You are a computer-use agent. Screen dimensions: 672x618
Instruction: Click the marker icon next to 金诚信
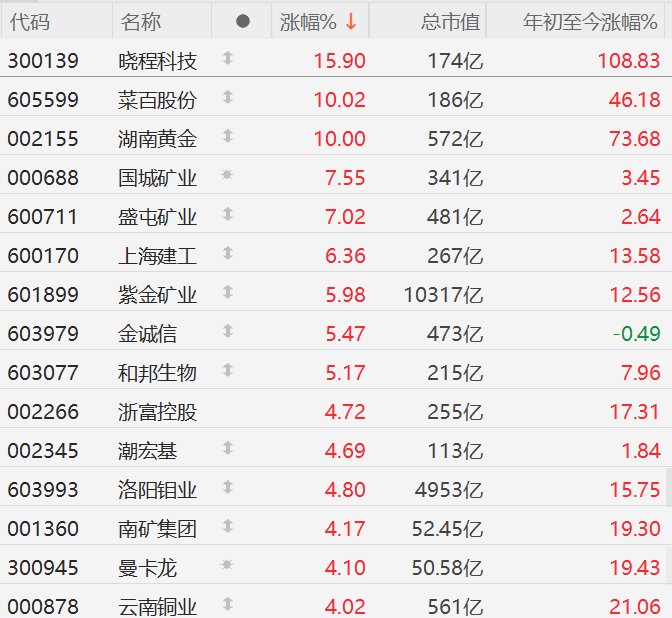click(228, 331)
